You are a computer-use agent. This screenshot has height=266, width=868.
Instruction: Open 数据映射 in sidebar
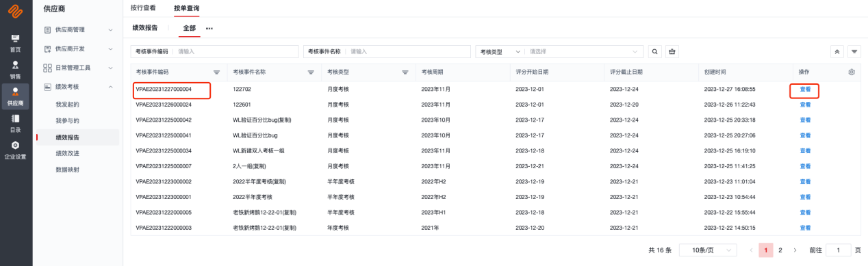(68, 169)
